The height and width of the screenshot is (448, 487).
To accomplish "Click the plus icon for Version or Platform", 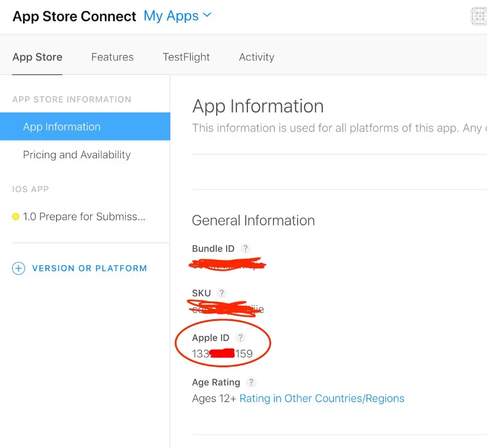I will [19, 268].
